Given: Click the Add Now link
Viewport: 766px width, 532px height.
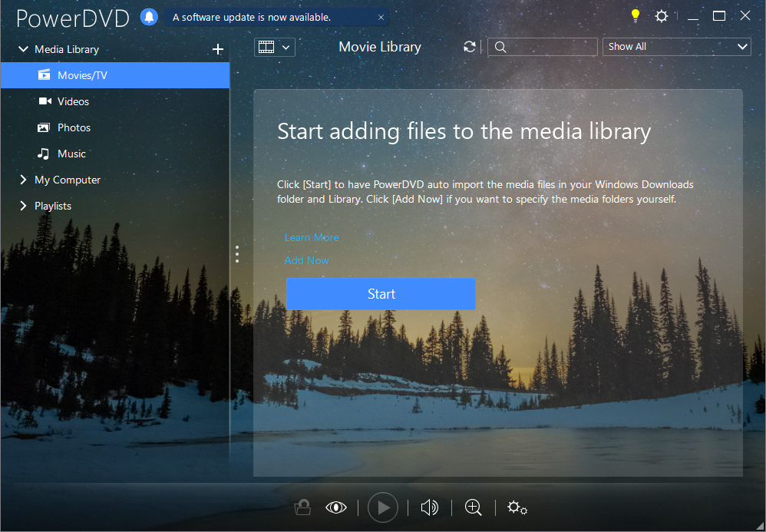Looking at the screenshot, I should pos(306,260).
